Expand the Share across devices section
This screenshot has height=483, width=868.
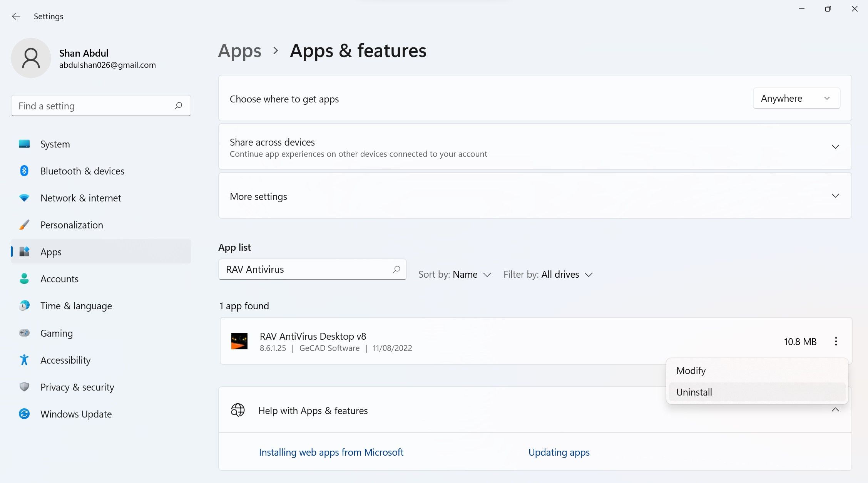(x=836, y=147)
